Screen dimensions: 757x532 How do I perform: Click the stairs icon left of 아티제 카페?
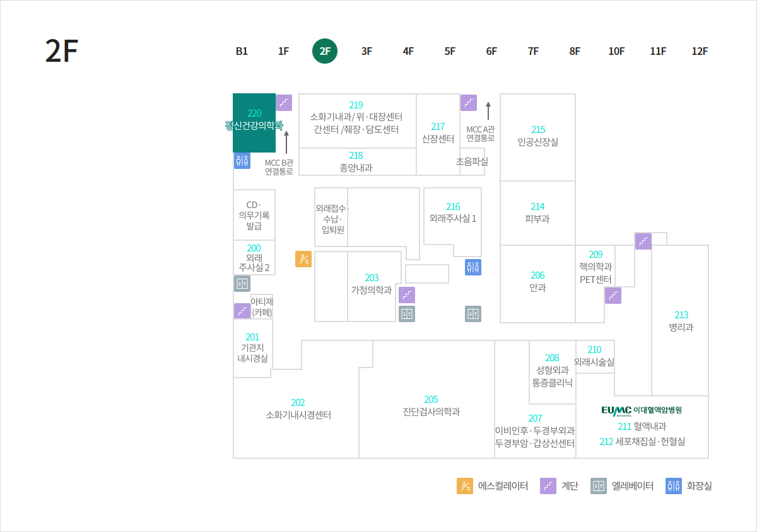242,311
